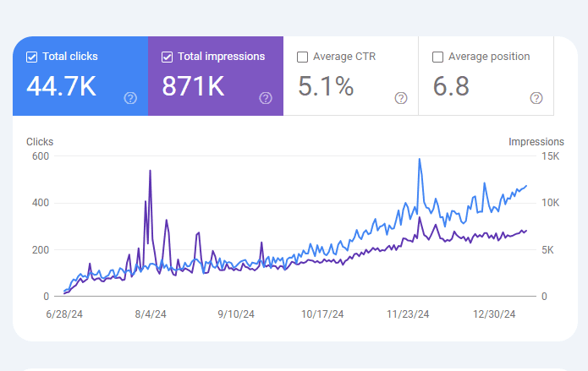The width and height of the screenshot is (588, 371).
Task: Select the 6.8 average position value
Action: coord(451,86)
